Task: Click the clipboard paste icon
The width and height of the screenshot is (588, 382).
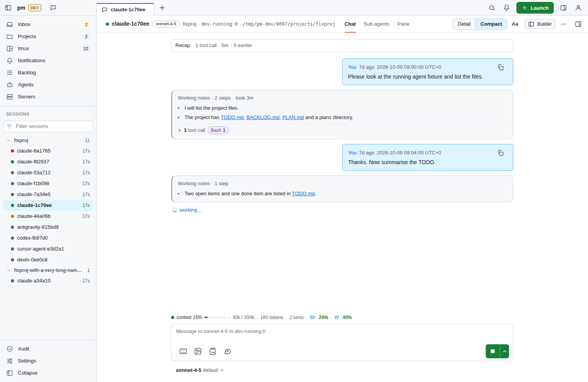Action: (x=213, y=351)
